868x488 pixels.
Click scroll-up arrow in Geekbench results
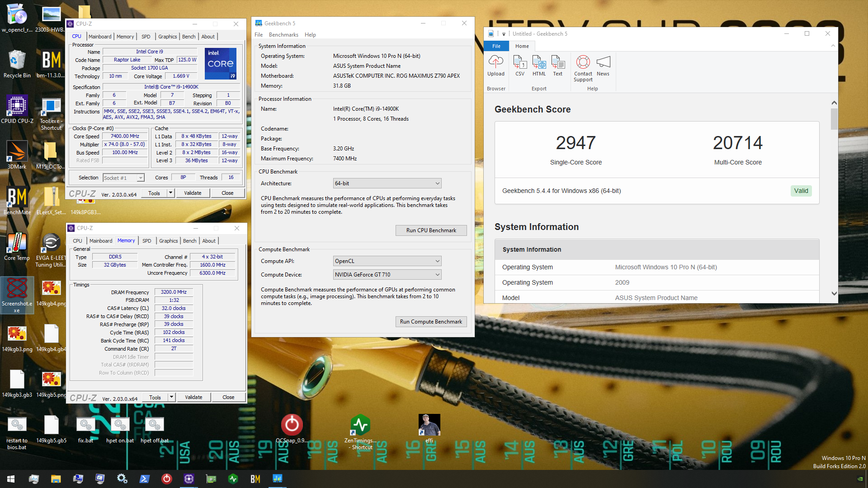tap(834, 103)
